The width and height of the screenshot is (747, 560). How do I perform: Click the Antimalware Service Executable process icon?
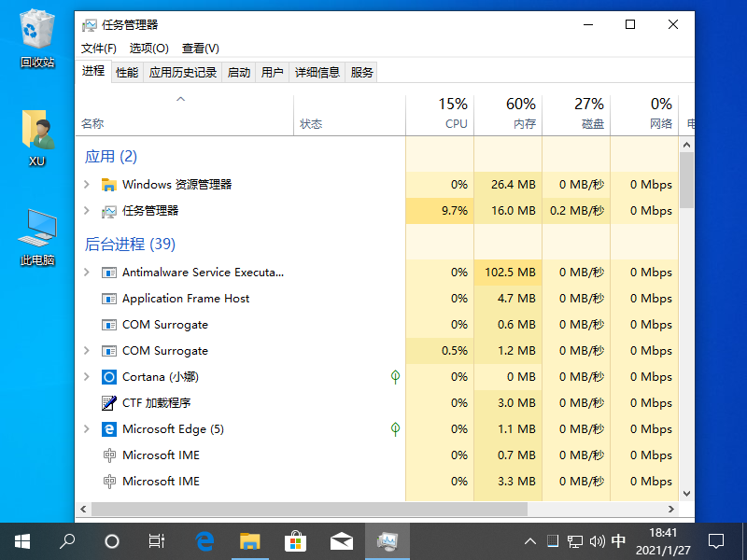pyautogui.click(x=109, y=273)
